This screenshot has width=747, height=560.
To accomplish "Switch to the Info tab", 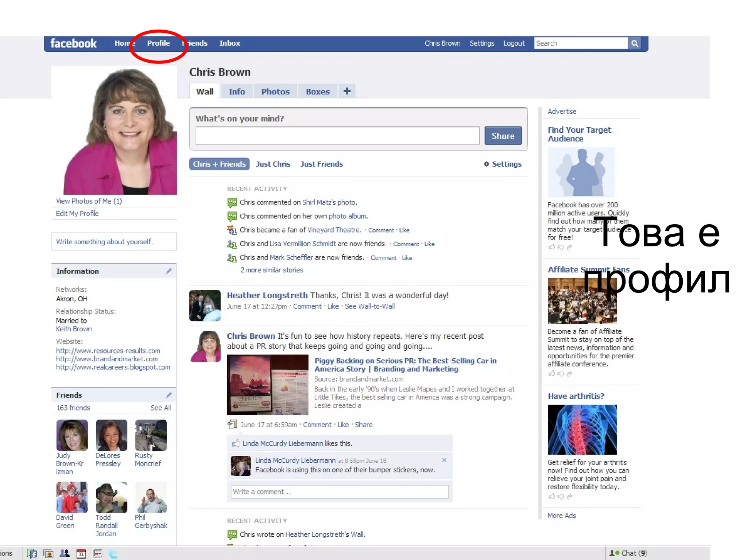I will (x=236, y=92).
